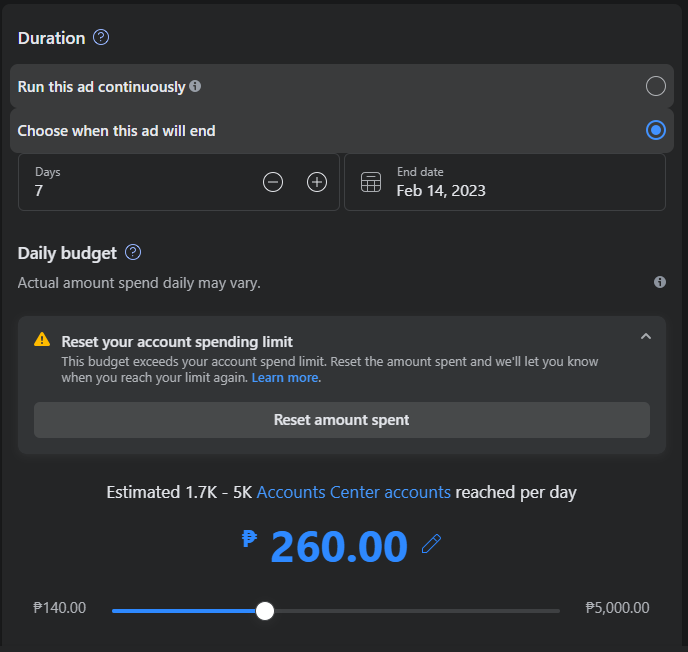Edit budget with the pencil icon
The height and width of the screenshot is (652, 688).
pyautogui.click(x=431, y=544)
